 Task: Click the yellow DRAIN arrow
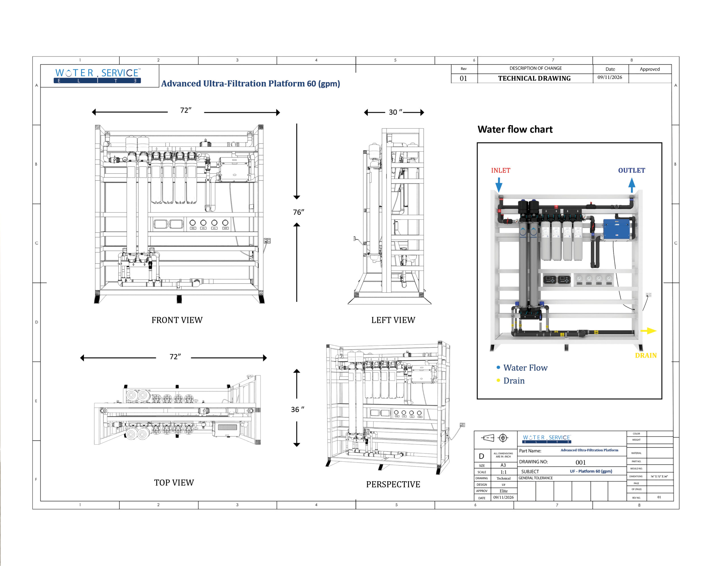(648, 331)
